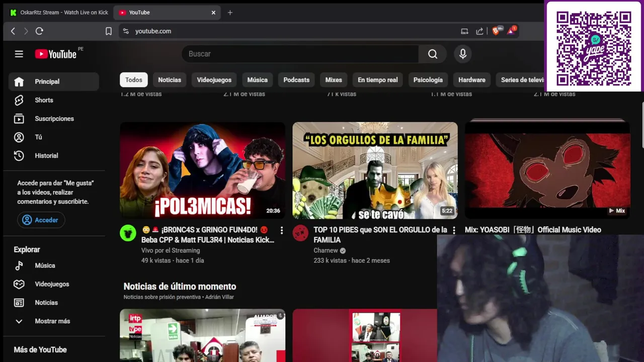Filter by Mixes chip

click(334, 80)
